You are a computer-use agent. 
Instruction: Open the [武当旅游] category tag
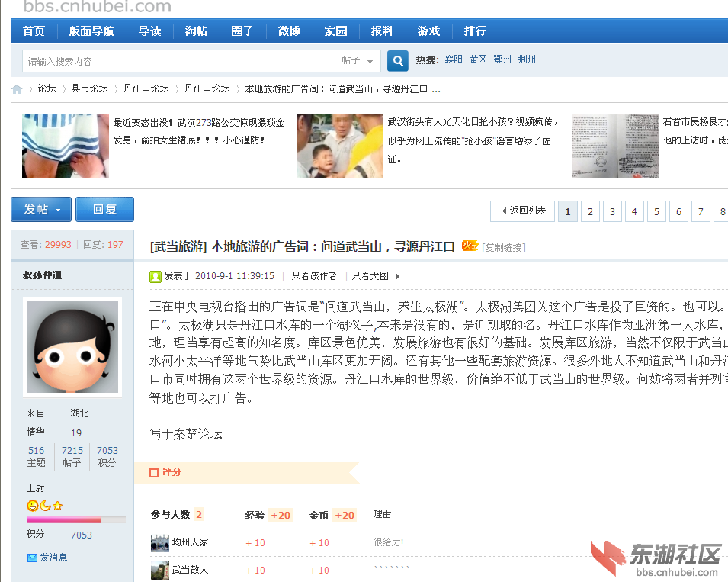pyautogui.click(x=178, y=246)
